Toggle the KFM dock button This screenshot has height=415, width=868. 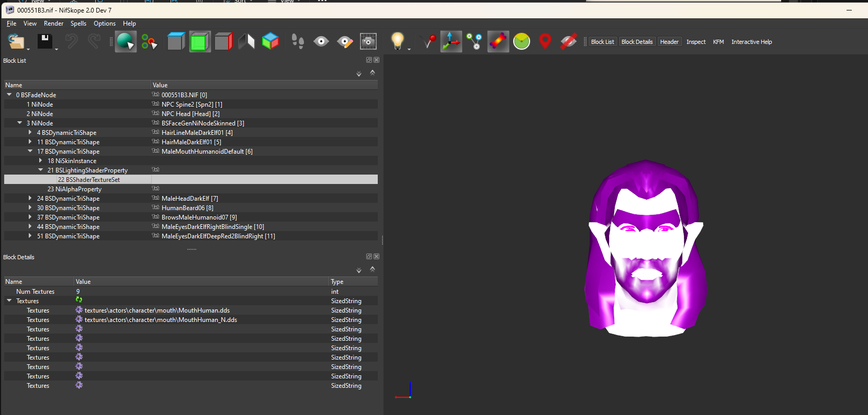pyautogui.click(x=718, y=42)
